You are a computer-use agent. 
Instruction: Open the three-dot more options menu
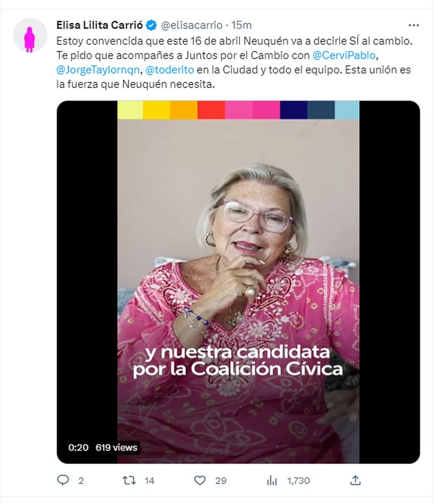(414, 25)
